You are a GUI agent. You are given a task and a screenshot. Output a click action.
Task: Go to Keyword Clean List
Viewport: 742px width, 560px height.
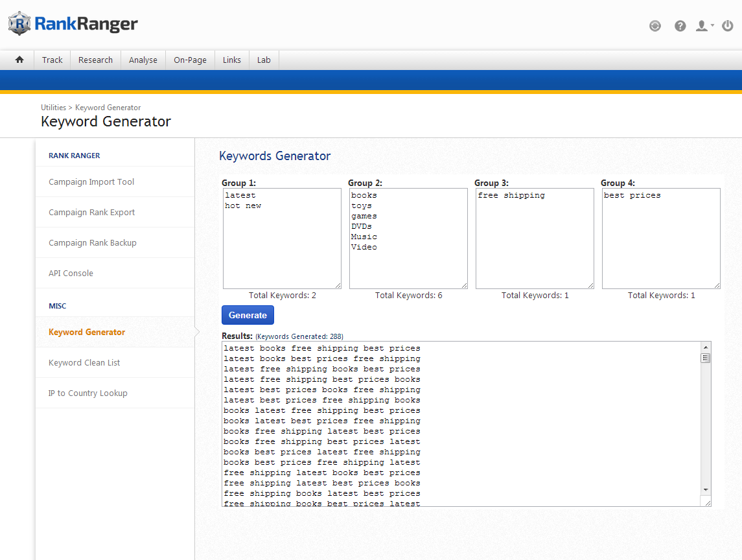[x=84, y=362]
